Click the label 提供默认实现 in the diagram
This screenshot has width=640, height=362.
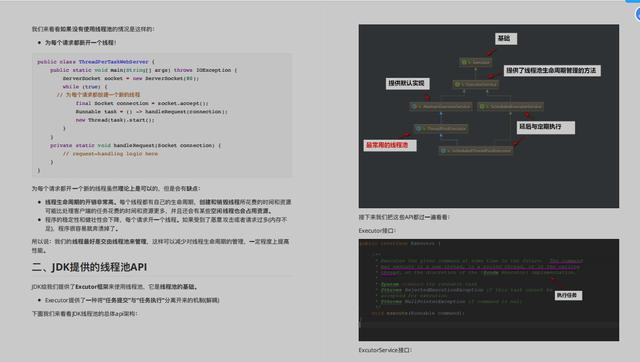(x=407, y=84)
